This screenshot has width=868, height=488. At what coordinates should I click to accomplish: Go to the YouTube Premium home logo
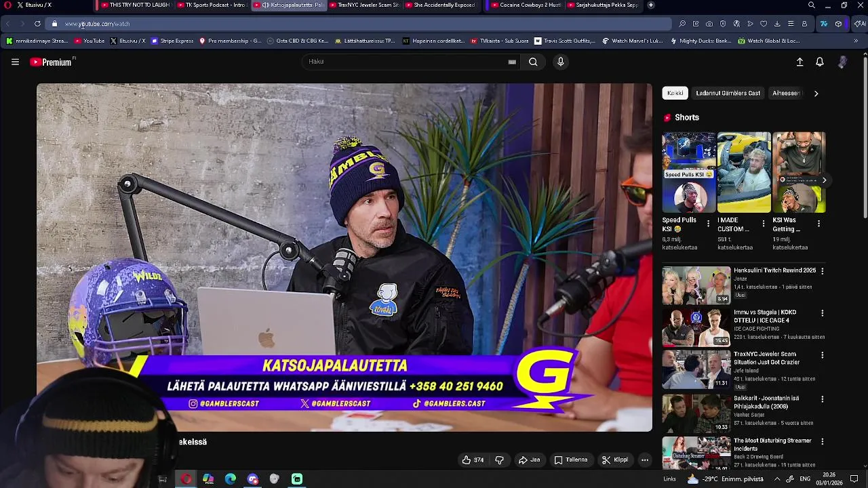[52, 62]
